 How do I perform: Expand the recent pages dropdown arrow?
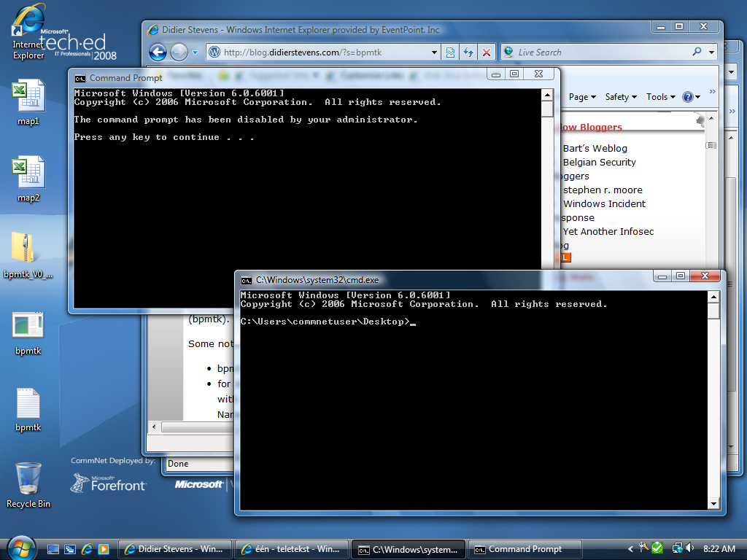coord(196,52)
